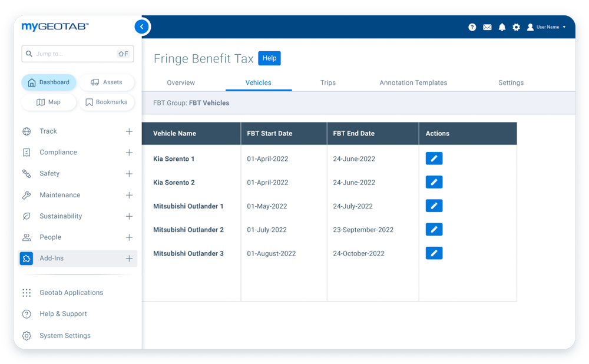Open the Assets shortcut
This screenshot has height=364, width=589.
click(x=107, y=82)
